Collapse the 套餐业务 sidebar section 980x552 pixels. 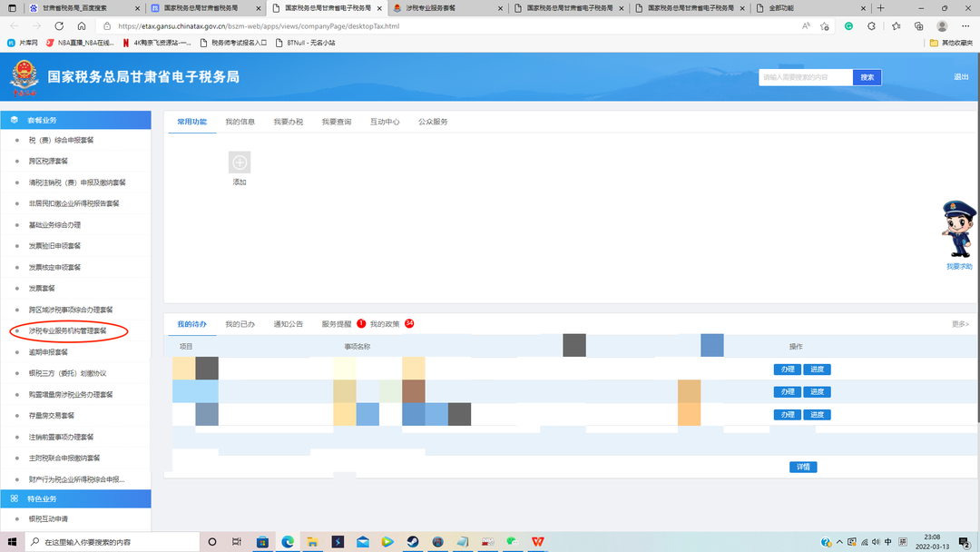[75, 120]
